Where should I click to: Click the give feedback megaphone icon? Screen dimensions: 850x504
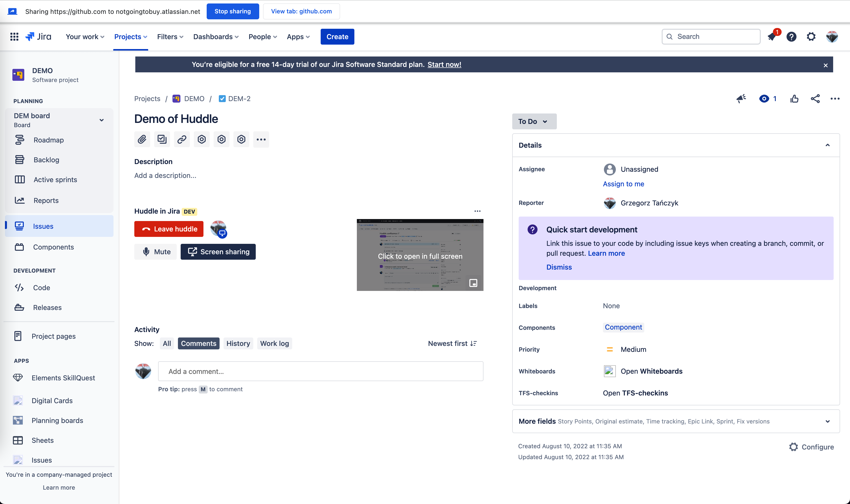(741, 99)
